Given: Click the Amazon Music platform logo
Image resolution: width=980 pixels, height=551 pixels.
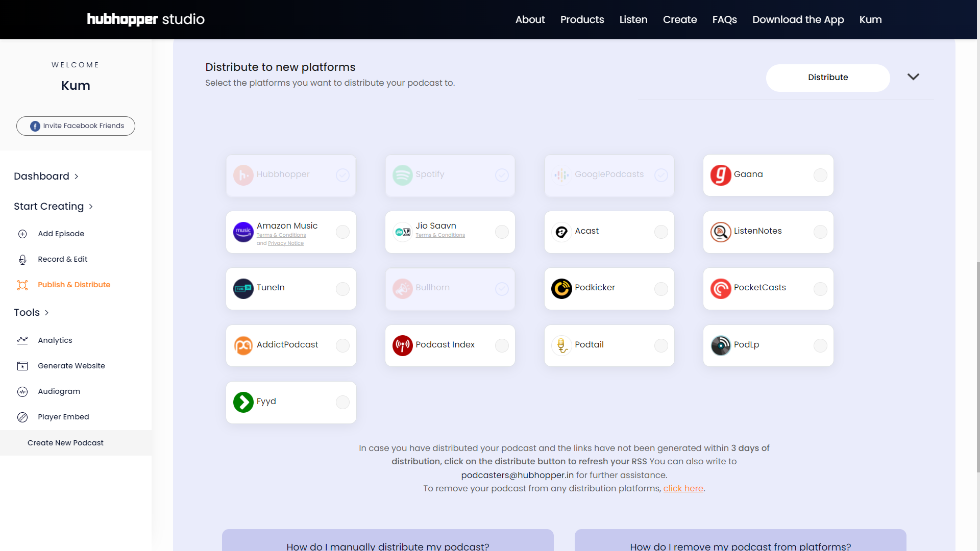Looking at the screenshot, I should 243,232.
